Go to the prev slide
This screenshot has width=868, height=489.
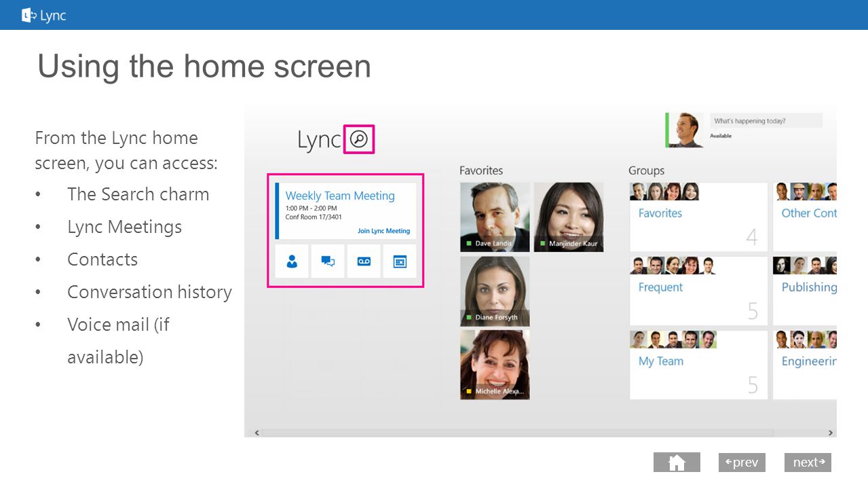(x=742, y=463)
